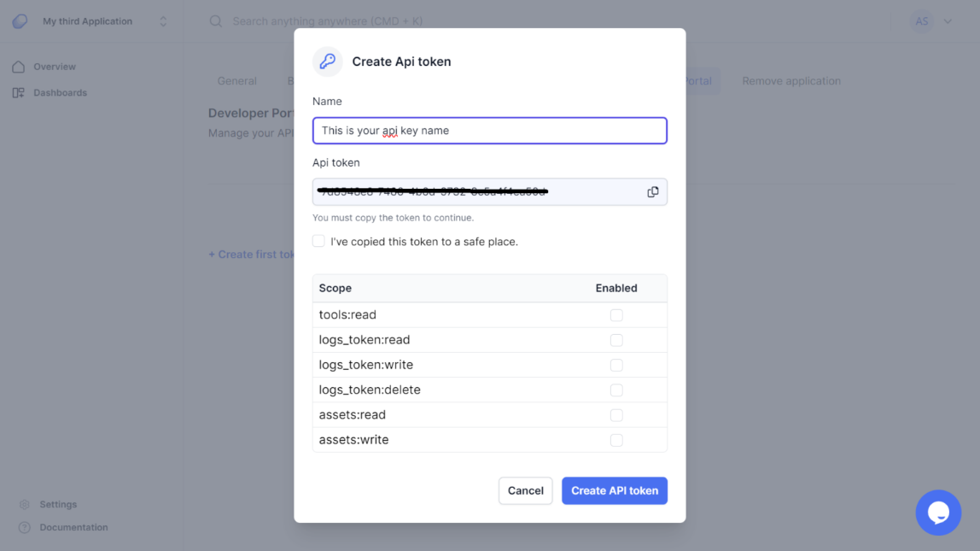Screen dimensions: 980x551
Task: Click the Documentation help icon
Action: (25, 528)
